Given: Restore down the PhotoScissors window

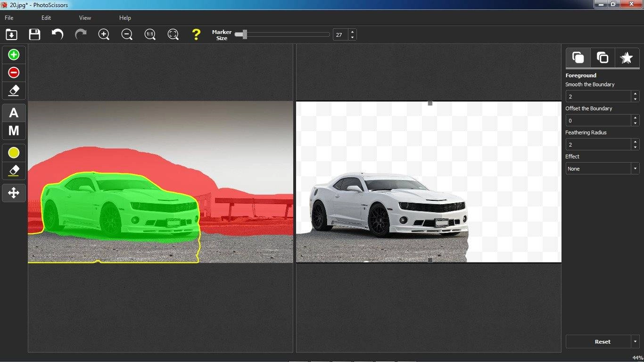Looking at the screenshot, I should (613, 4).
